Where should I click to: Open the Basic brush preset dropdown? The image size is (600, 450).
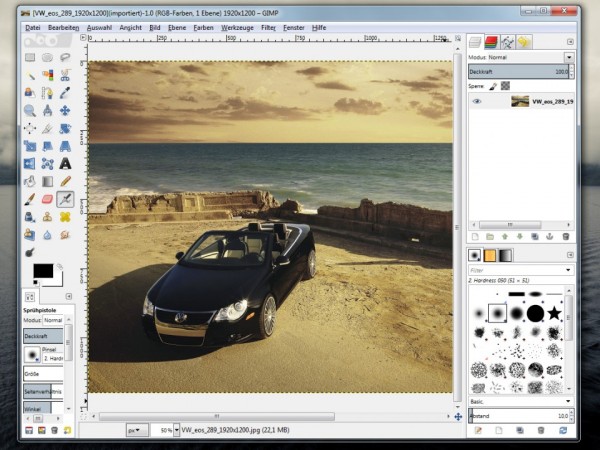[567, 401]
